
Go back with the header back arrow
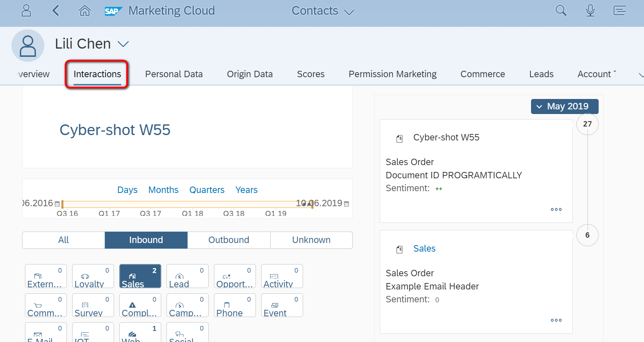55,11
